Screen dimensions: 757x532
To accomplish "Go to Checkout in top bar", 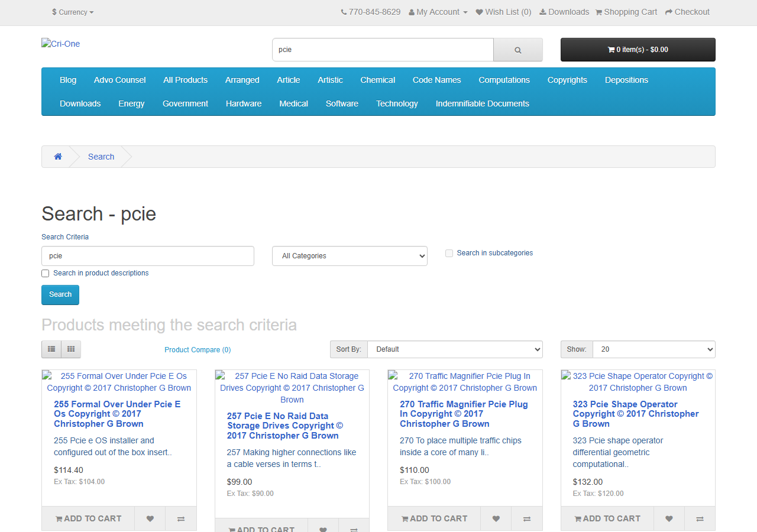I will [x=687, y=12].
